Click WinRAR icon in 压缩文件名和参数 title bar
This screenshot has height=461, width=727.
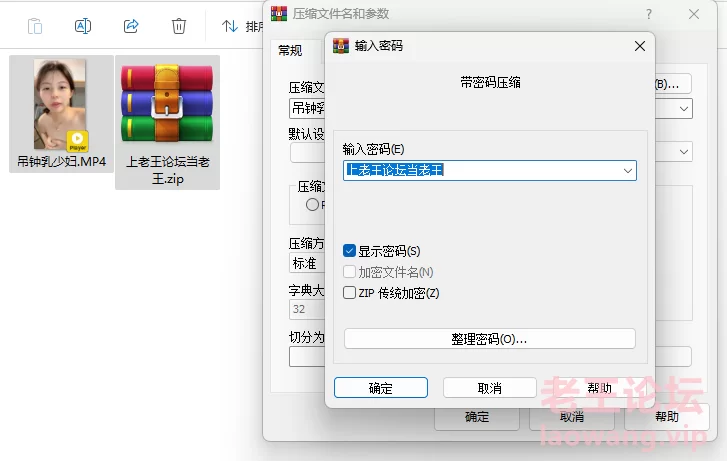pos(279,13)
